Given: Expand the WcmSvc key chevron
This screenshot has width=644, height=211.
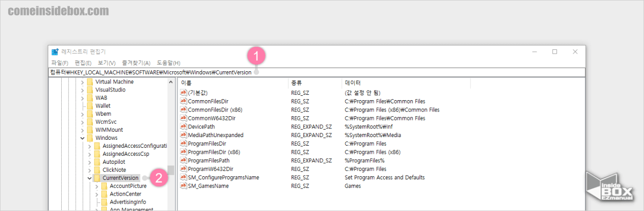Looking at the screenshot, I should [82, 122].
